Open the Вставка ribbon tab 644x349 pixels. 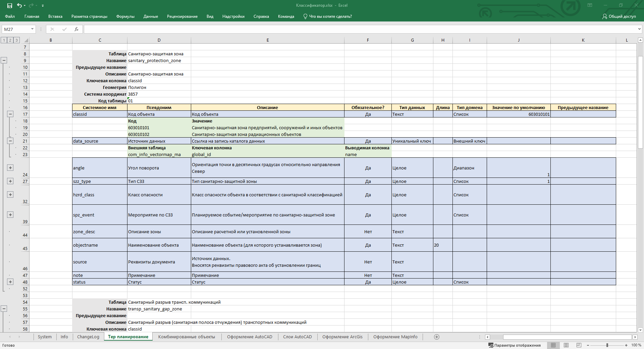[55, 16]
